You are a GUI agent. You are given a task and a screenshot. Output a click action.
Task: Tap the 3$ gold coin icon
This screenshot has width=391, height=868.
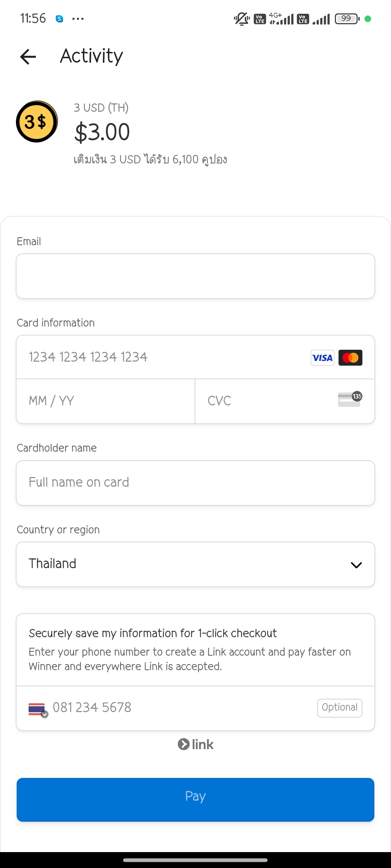coord(37,122)
